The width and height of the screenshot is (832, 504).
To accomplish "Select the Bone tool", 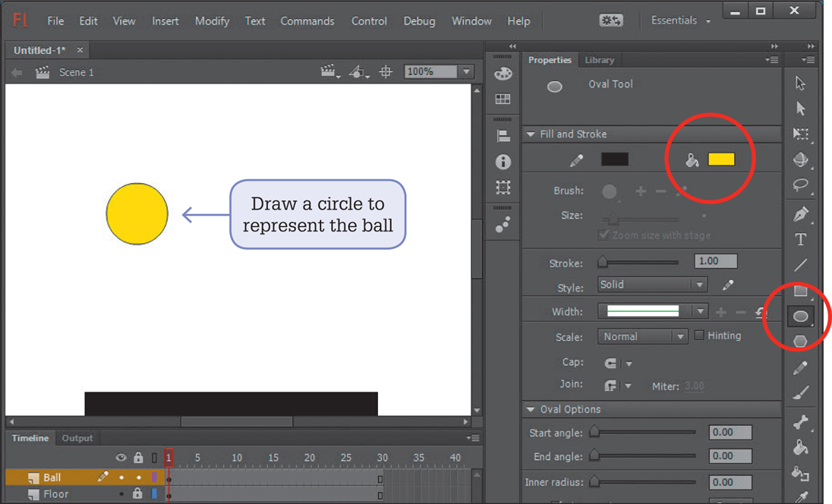I will pos(800,422).
